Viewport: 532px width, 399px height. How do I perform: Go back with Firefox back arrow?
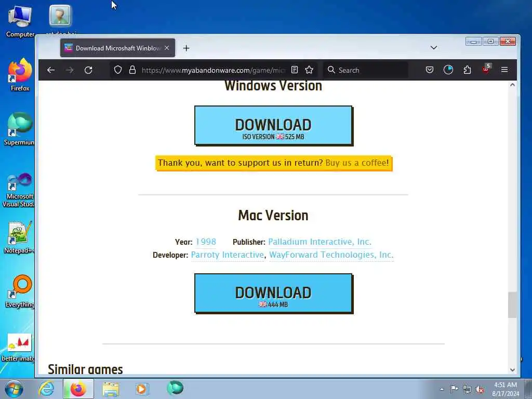(51, 70)
